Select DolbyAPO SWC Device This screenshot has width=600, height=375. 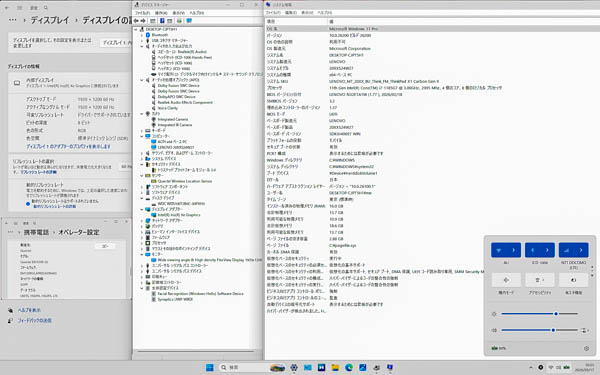pyautogui.click(x=176, y=97)
